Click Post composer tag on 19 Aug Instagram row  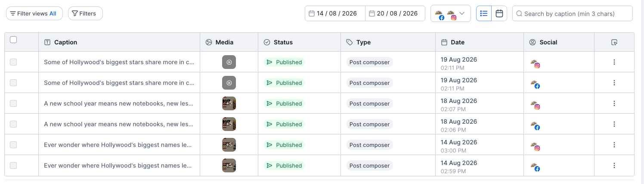(x=369, y=62)
